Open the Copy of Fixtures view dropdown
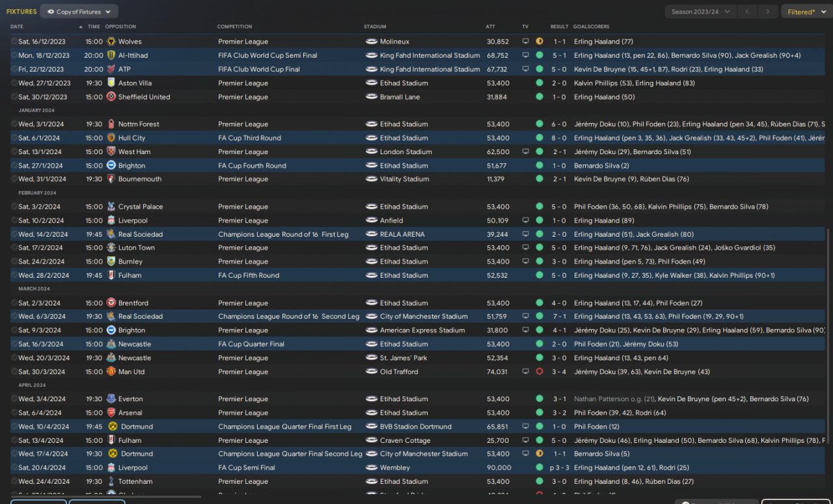The image size is (833, 504). tap(79, 12)
